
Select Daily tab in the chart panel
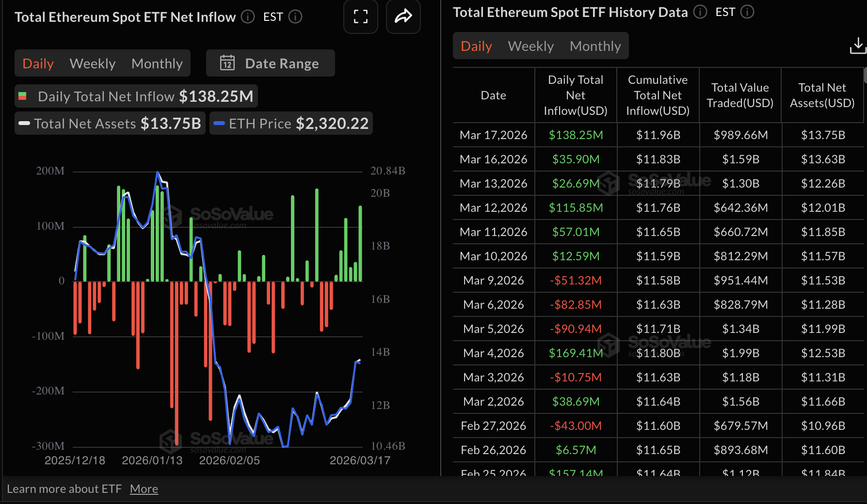pyautogui.click(x=38, y=63)
